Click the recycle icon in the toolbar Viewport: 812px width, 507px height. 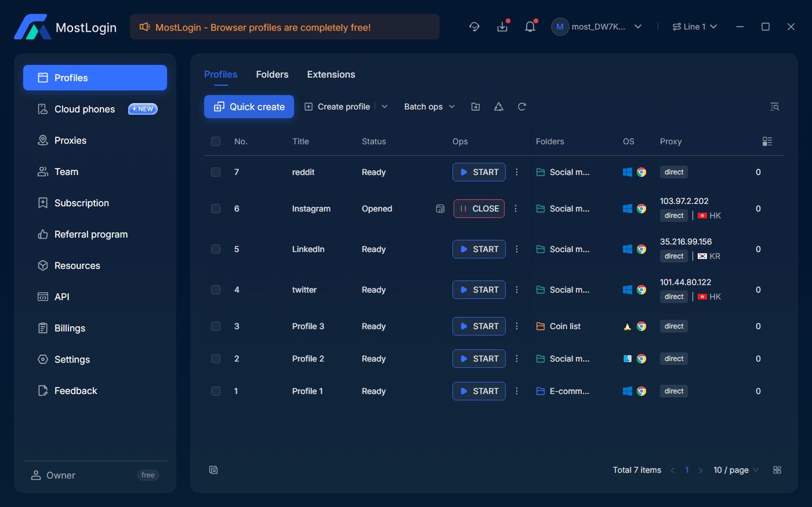tap(499, 107)
